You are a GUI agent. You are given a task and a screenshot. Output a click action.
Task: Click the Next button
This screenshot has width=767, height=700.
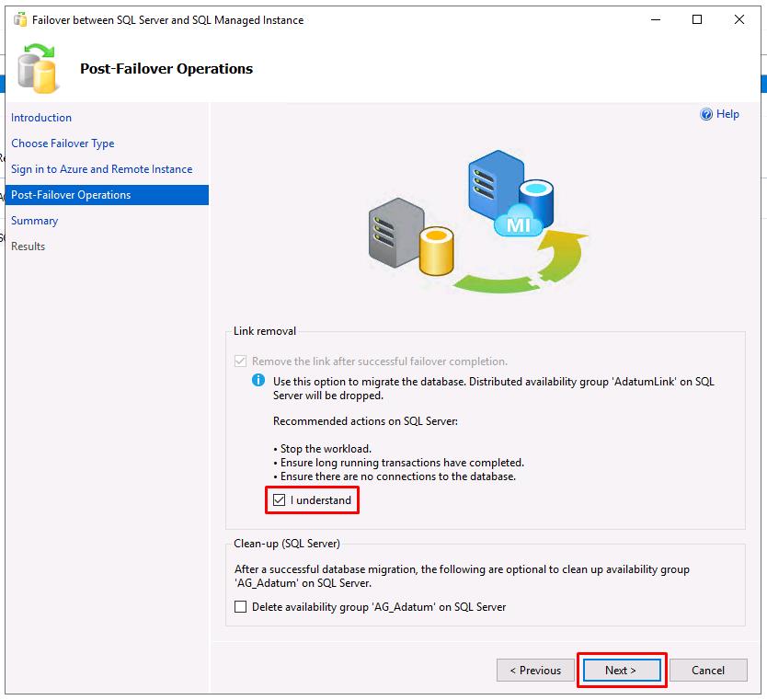(x=621, y=671)
